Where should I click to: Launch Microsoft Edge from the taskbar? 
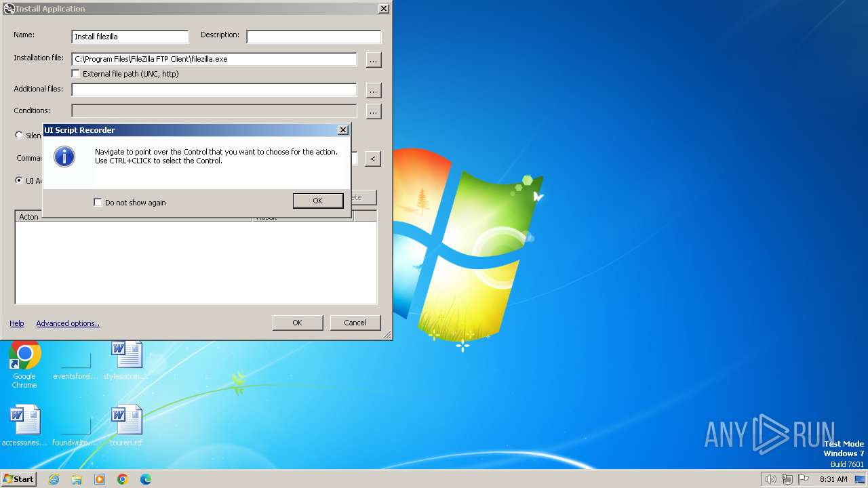pos(146,479)
